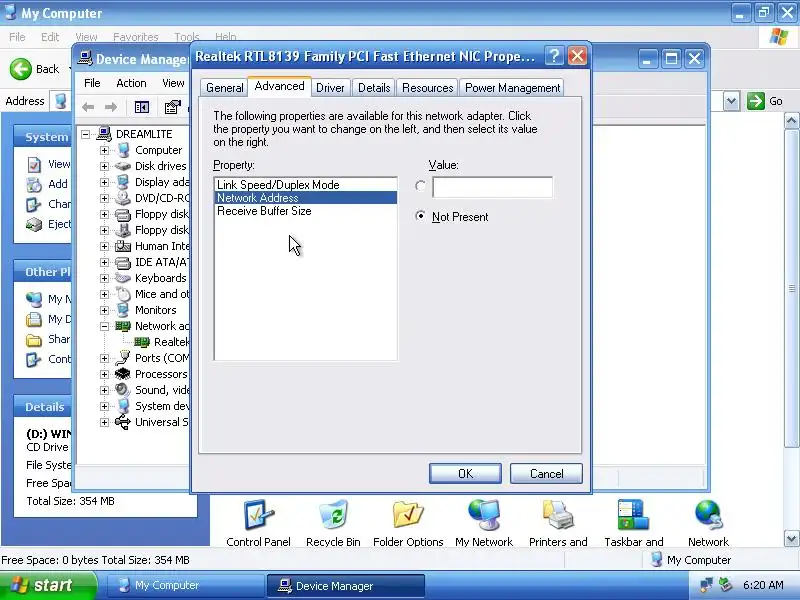Click the Windows flag logo in My Computer
This screenshot has width=800, height=600.
click(x=779, y=37)
